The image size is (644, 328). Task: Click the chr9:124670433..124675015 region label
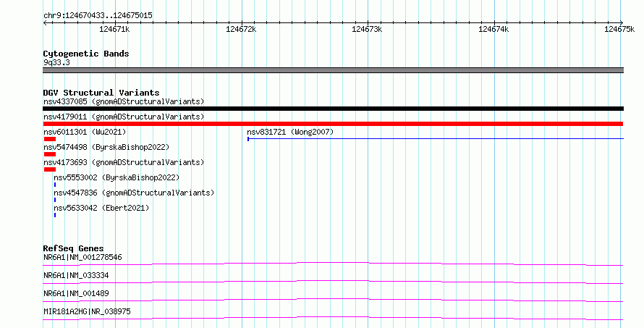pos(98,15)
